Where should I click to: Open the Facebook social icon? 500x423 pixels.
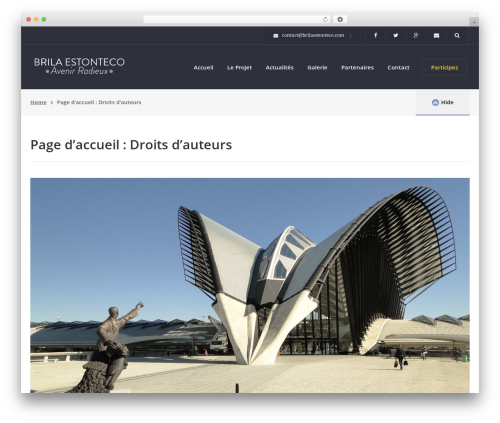pos(375,35)
